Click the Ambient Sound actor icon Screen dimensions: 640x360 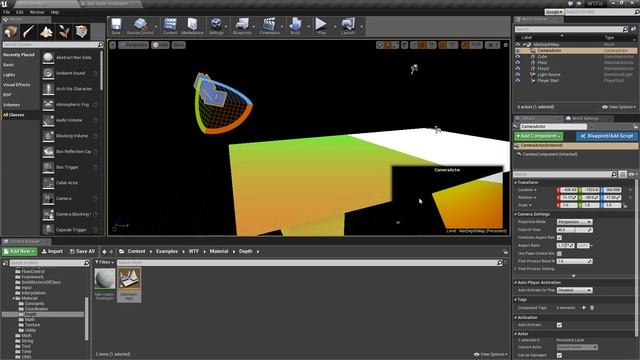coord(48,73)
